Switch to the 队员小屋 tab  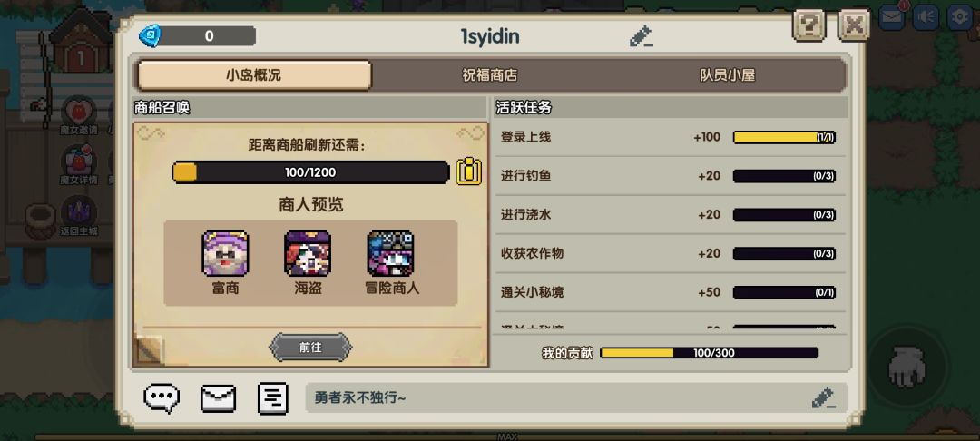click(x=727, y=75)
